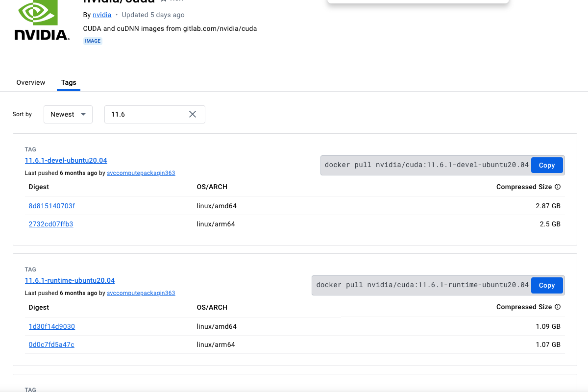This screenshot has width=588, height=392.
Task: Open the 11.6.1-devel-ubuntu20.04 tag link
Action: pyautogui.click(x=66, y=160)
